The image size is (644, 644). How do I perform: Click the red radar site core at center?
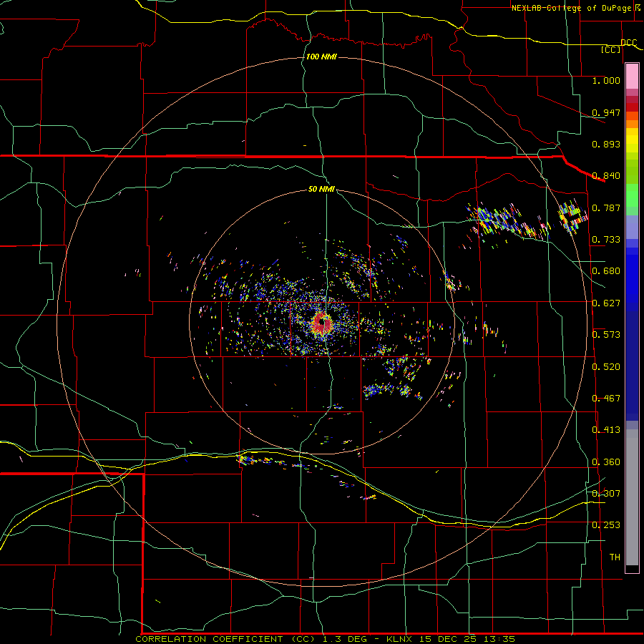321,323
